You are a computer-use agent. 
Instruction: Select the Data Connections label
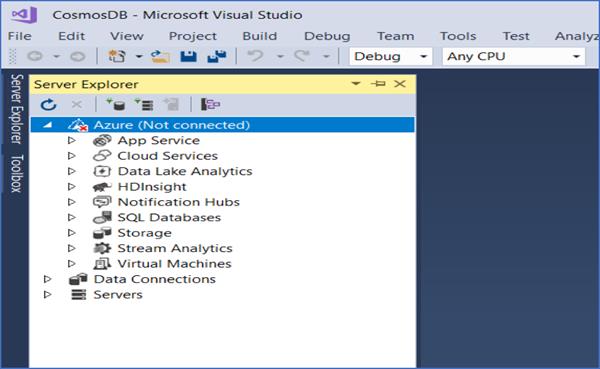155,279
